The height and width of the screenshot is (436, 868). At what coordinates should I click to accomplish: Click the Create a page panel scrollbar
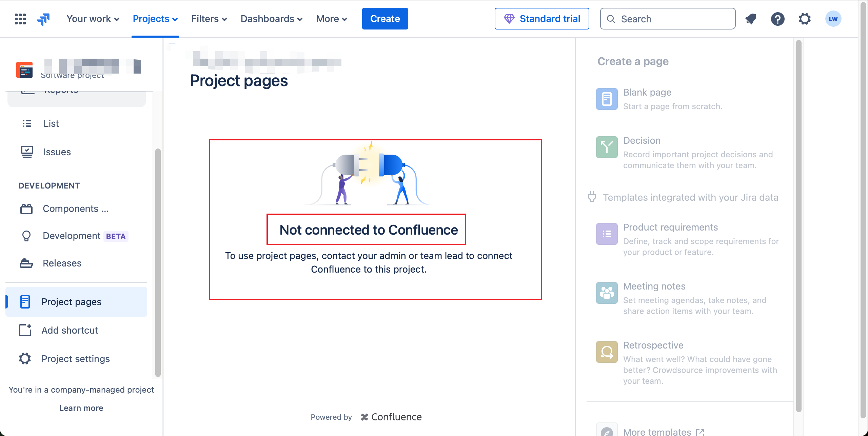(799, 226)
